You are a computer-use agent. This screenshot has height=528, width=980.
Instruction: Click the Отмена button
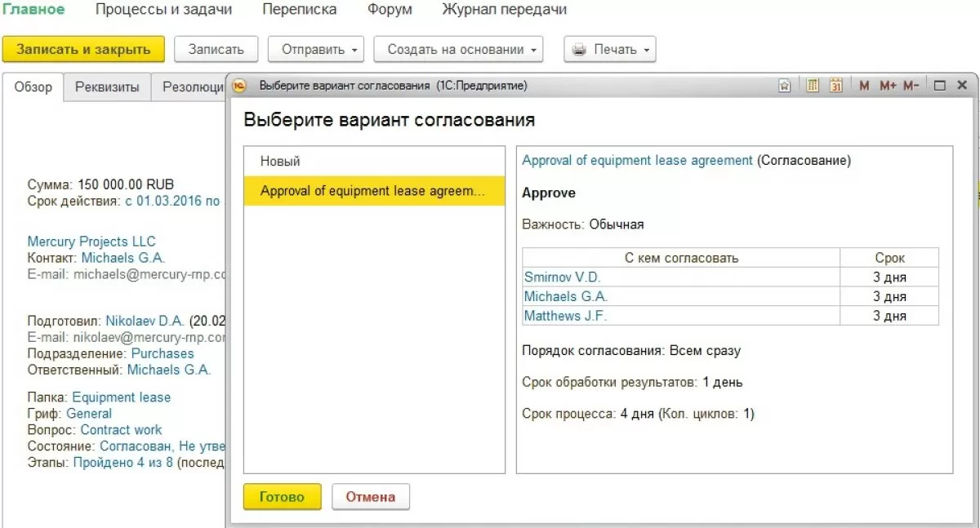coord(370,496)
